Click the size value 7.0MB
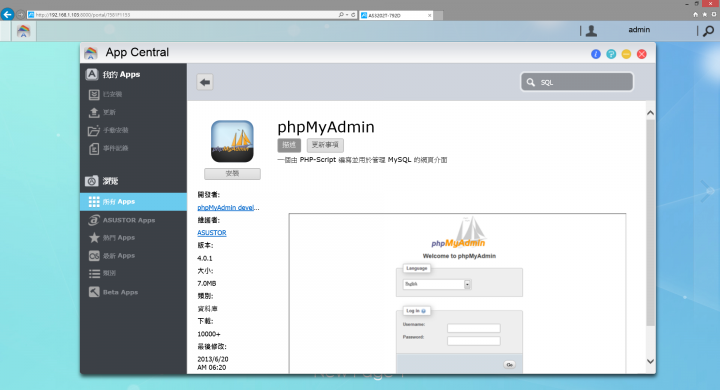 click(207, 283)
